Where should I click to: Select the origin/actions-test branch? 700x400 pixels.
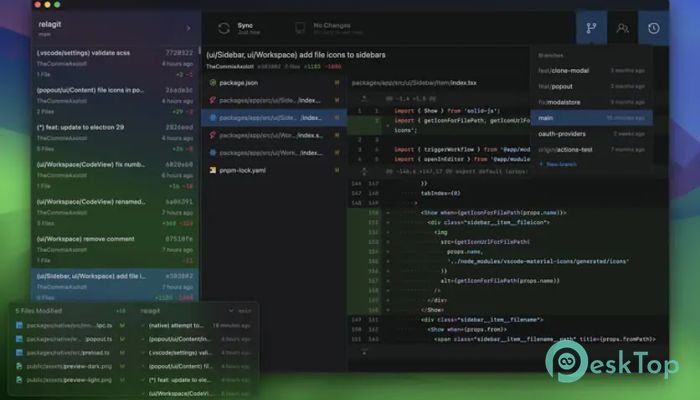point(591,150)
